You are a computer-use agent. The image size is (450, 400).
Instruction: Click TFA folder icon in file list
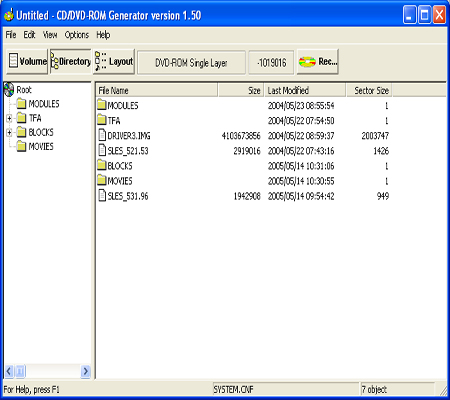point(102,120)
